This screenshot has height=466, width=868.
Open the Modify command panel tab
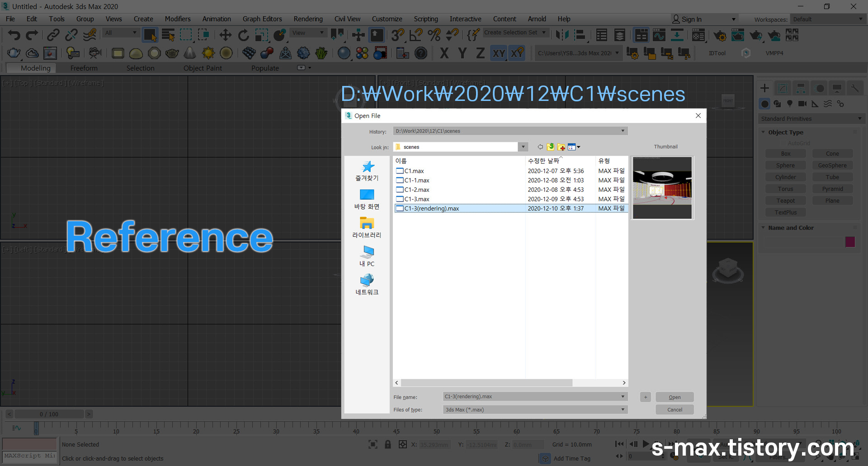pos(783,88)
